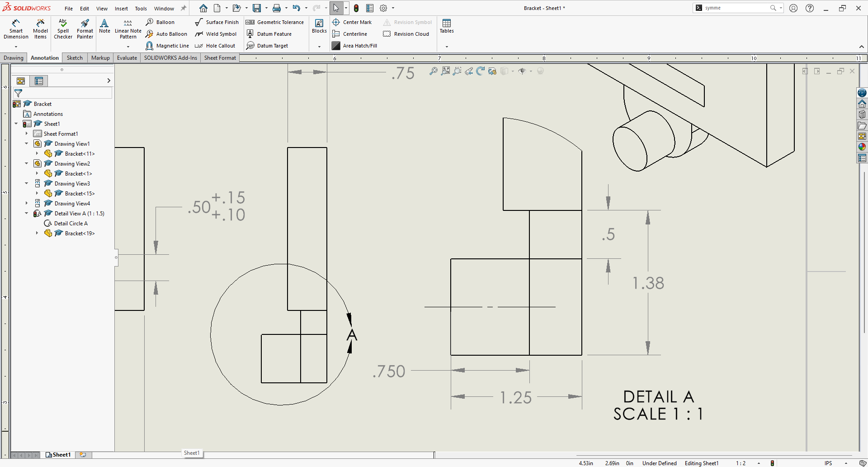Add a Balloon annotation
Image resolution: width=868 pixels, height=467 pixels.
point(160,22)
